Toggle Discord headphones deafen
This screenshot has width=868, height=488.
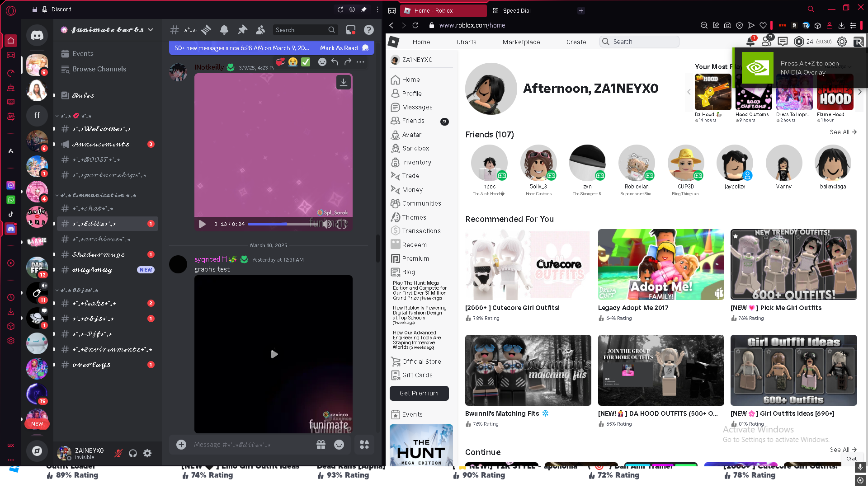[133, 453]
